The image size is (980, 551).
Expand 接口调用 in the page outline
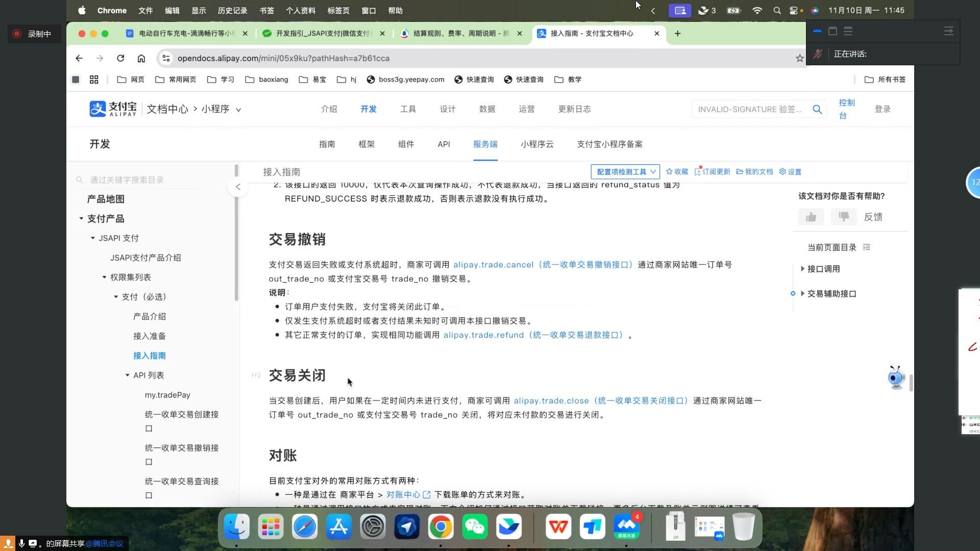click(802, 269)
